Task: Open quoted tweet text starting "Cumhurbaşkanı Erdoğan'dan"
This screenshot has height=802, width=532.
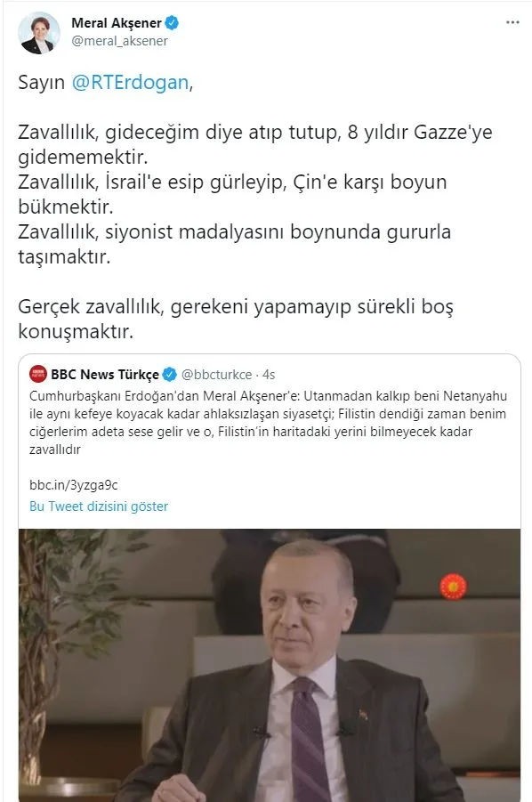Action: [269, 423]
